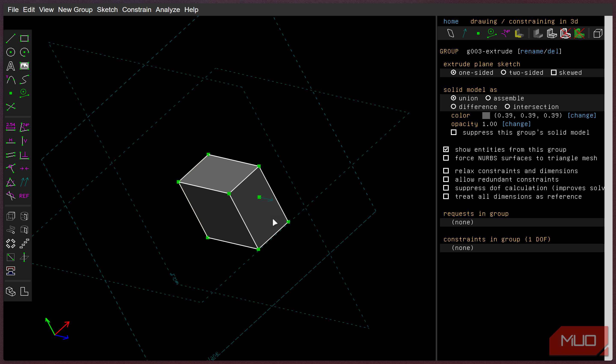616x364 pixels.
Task: Apply the same orientation constraint
Action: pos(24,182)
